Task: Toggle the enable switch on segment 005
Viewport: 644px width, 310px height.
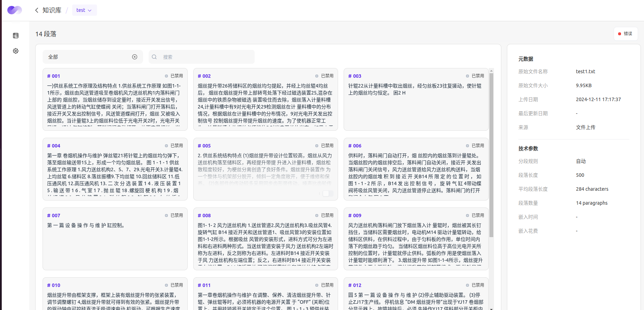Action: click(327, 194)
